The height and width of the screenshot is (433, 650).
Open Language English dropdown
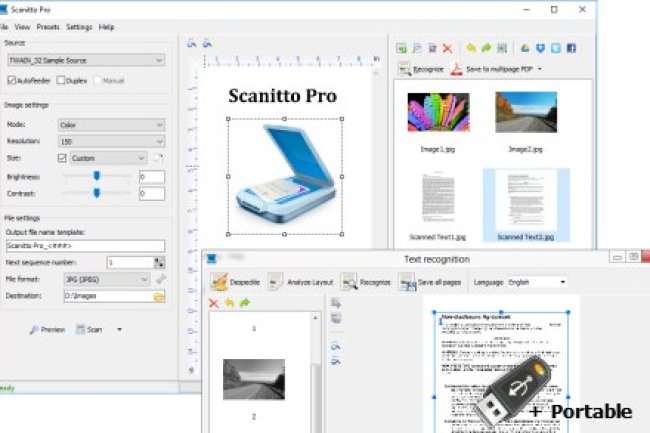coord(536,282)
